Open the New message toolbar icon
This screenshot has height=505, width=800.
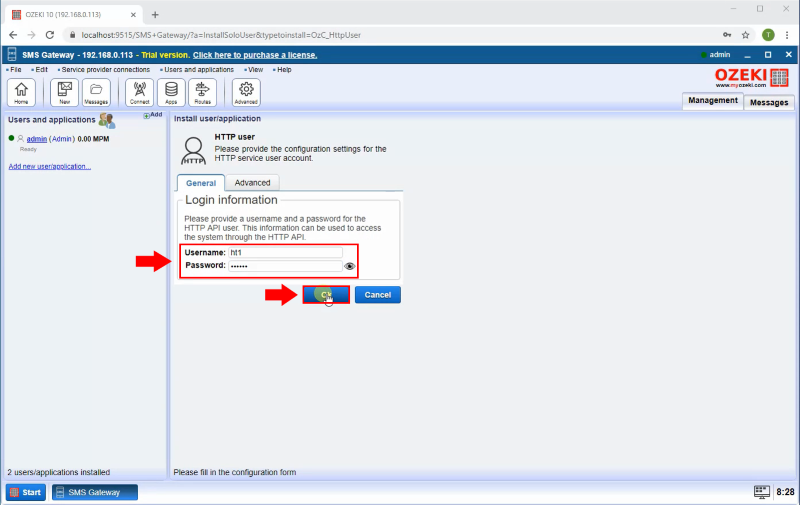tap(64, 92)
